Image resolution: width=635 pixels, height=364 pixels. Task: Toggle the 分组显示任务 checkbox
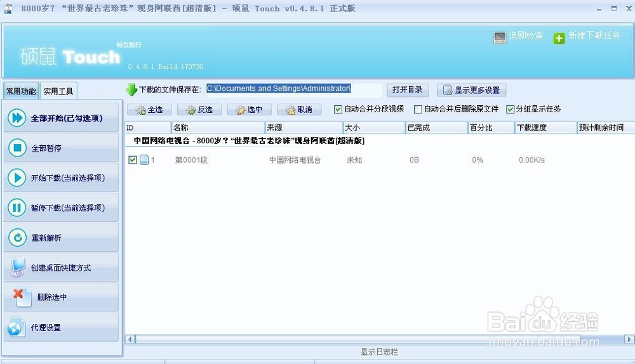click(x=511, y=109)
